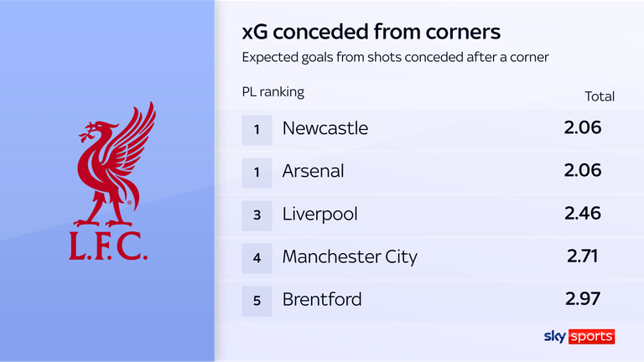
Task: Click the expected goals subtitle text
Action: tap(394, 59)
